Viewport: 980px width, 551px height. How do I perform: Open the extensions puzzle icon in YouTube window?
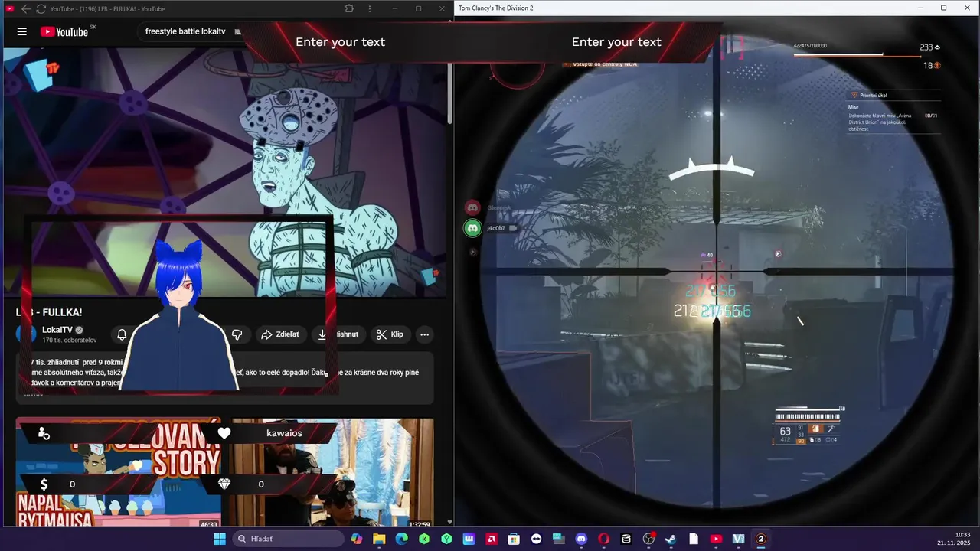point(349,8)
